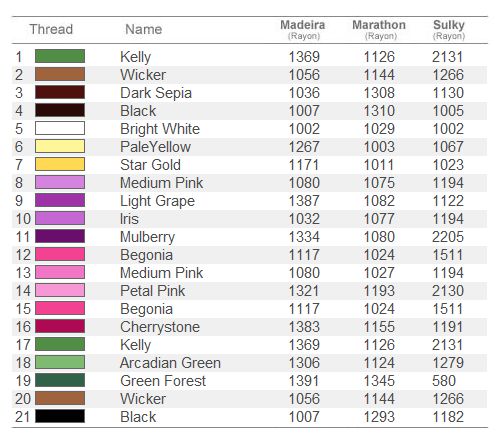Click the Madeira column header
Image resolution: width=500 pixels, height=438 pixels.
pyautogui.click(x=303, y=29)
